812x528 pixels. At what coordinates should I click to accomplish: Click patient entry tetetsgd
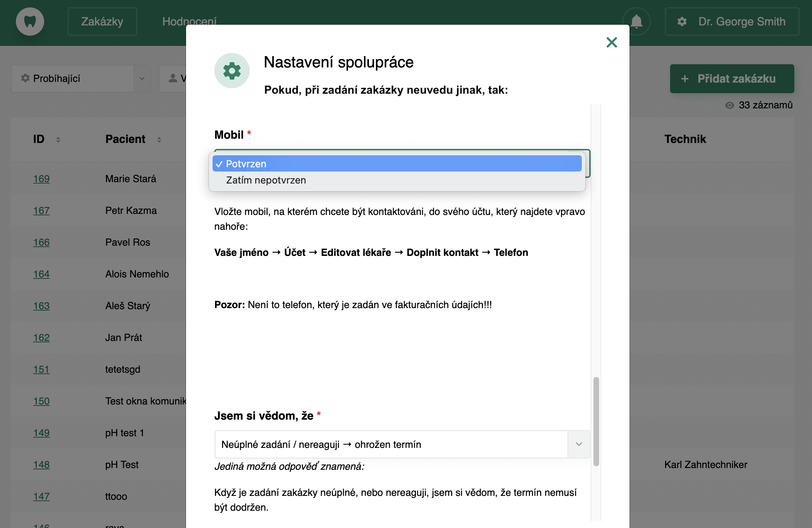tap(123, 370)
